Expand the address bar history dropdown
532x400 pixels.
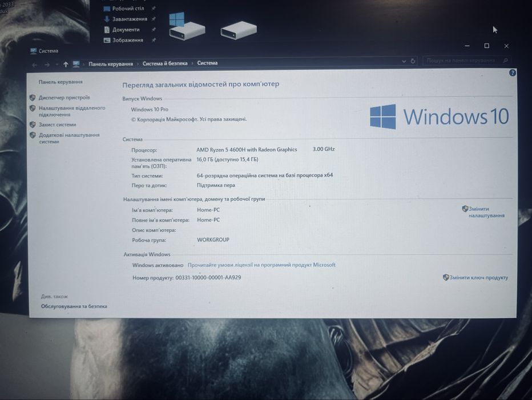pos(404,62)
